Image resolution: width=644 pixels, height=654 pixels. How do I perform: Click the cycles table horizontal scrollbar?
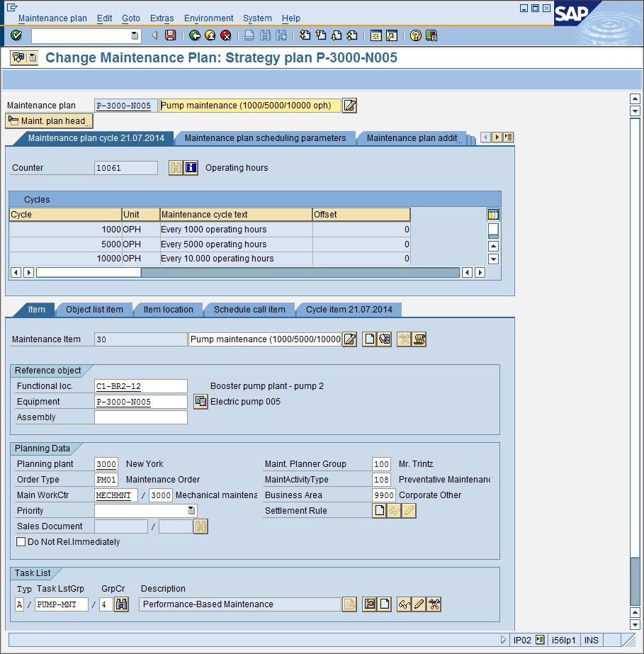(x=248, y=273)
